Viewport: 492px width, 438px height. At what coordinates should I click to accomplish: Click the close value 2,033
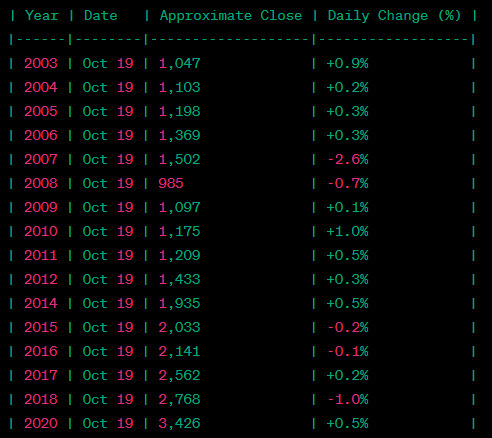pos(180,327)
